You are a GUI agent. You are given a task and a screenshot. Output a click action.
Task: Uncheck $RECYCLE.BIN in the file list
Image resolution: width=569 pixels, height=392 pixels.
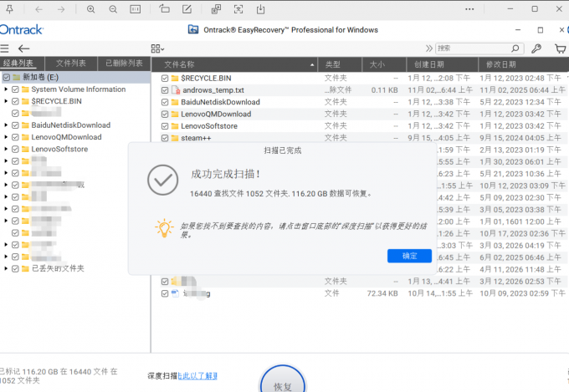[x=165, y=78]
